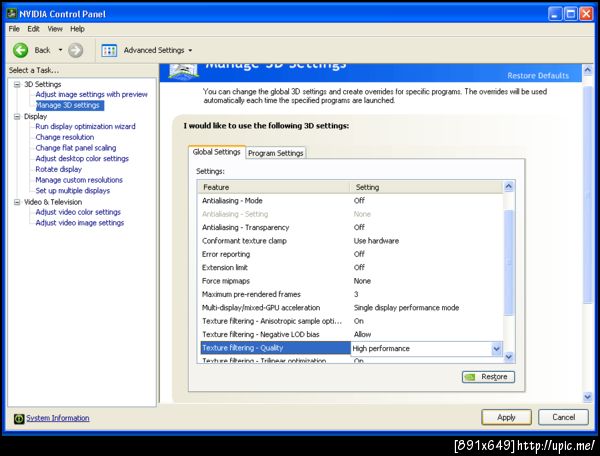Select Error reporting row

click(351, 254)
